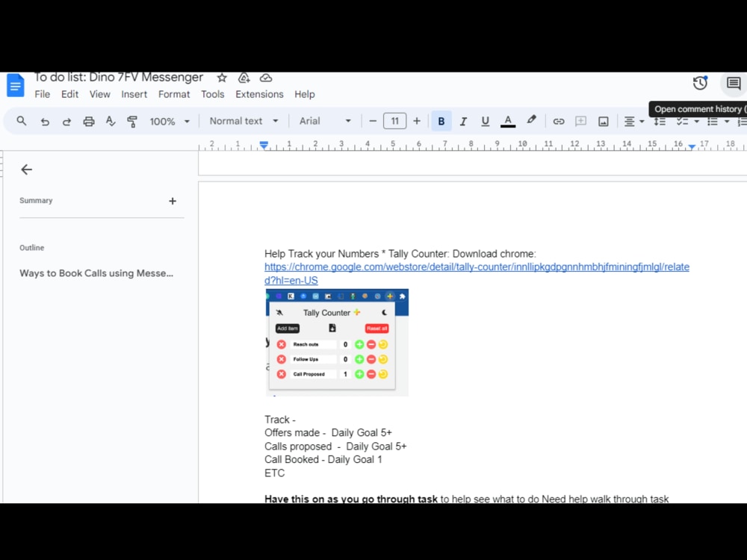Viewport: 747px width, 560px height.
Task: Open the Google Docs home icon
Action: 15,86
